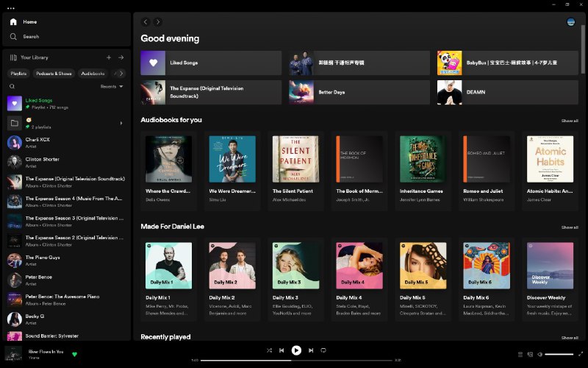This screenshot has width=588, height=368.
Task: Expand the playlists folder chevron
Action: pos(121,123)
